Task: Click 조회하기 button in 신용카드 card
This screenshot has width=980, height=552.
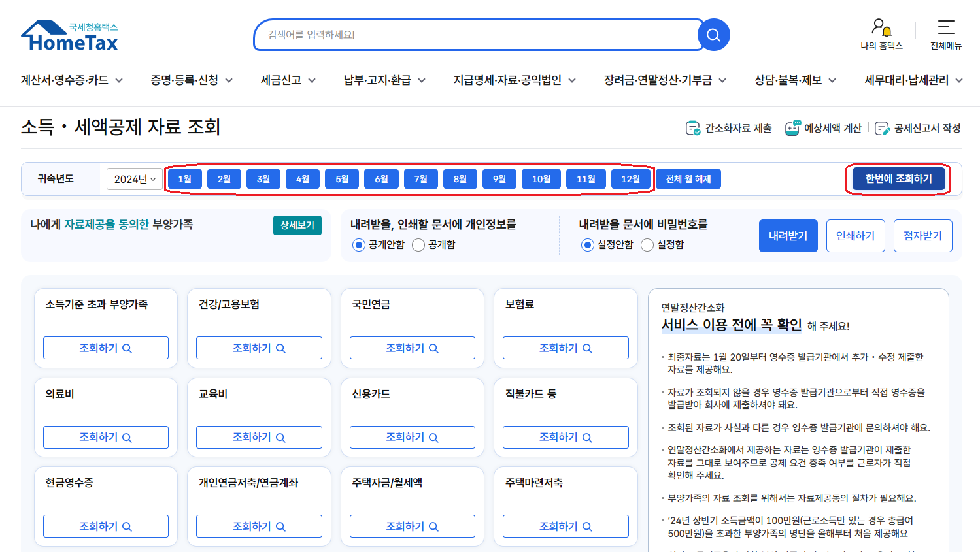Action: tap(413, 437)
